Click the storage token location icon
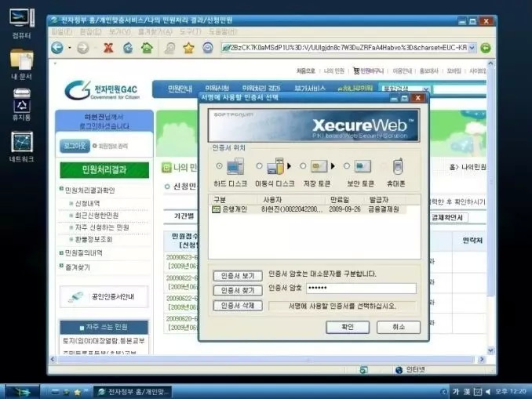This screenshot has width=532, height=399. (319, 166)
